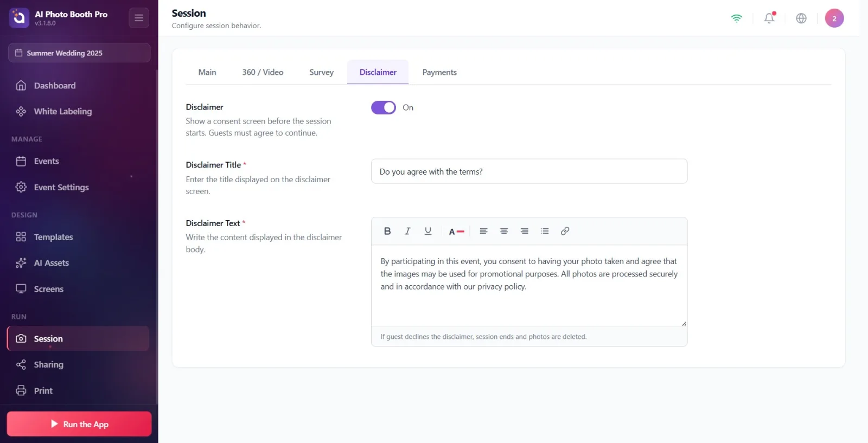Insert a bulleted list
This screenshot has width=868, height=443.
[x=545, y=231]
